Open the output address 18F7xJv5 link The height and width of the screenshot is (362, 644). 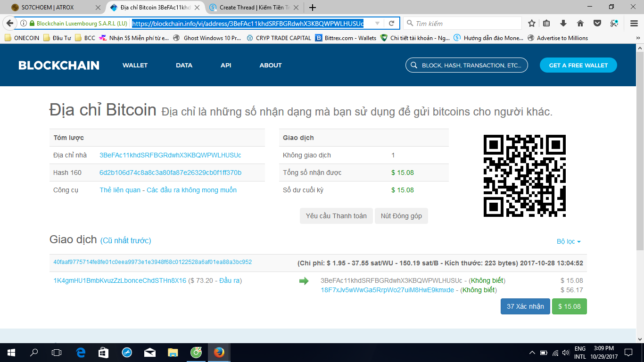tap(387, 290)
